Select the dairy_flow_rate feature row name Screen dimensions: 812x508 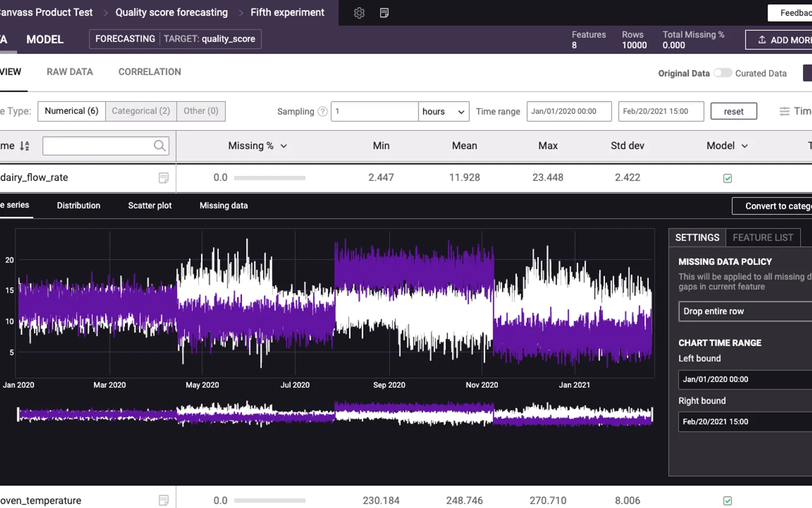34,177
